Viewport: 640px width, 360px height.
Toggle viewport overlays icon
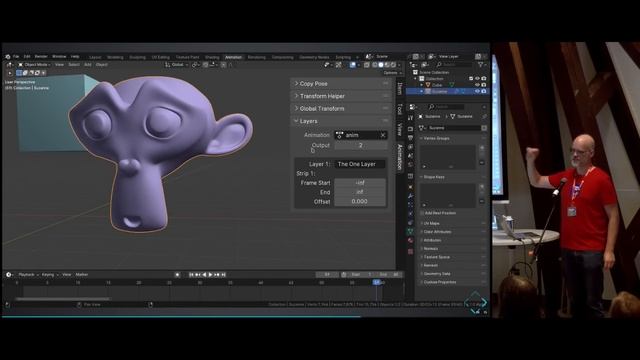tap(353, 64)
